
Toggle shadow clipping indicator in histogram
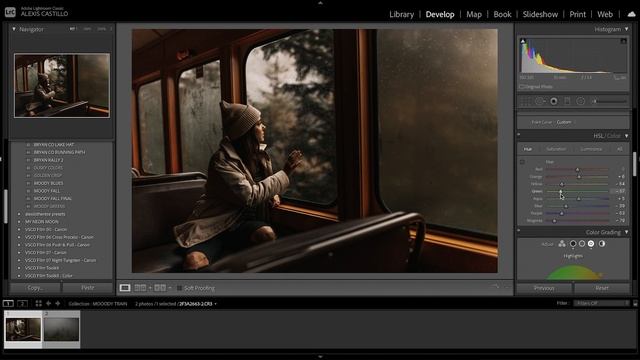[x=523, y=41]
